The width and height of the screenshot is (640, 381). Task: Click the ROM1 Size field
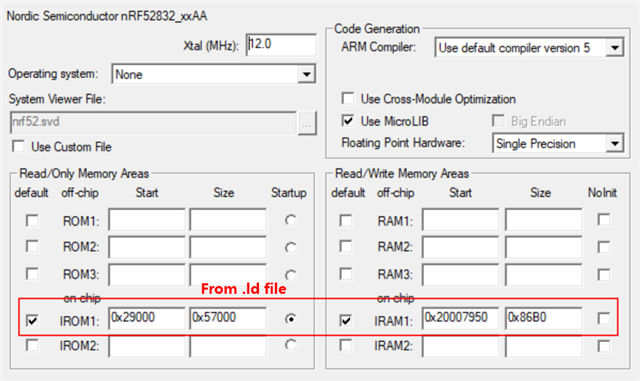pyautogui.click(x=228, y=221)
